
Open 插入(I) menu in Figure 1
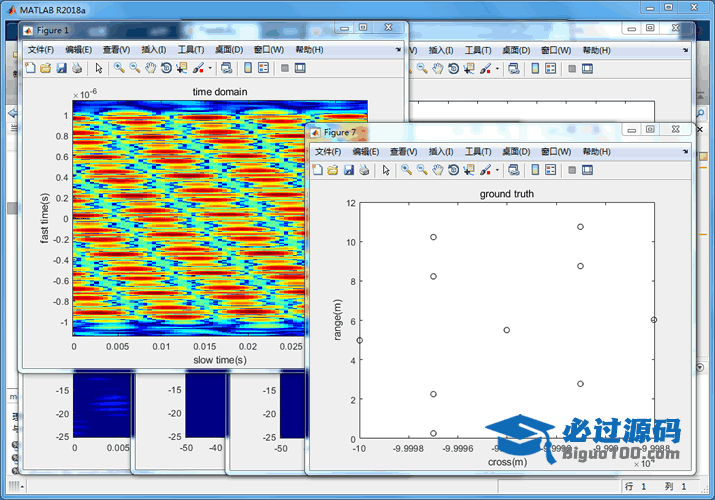click(x=154, y=50)
